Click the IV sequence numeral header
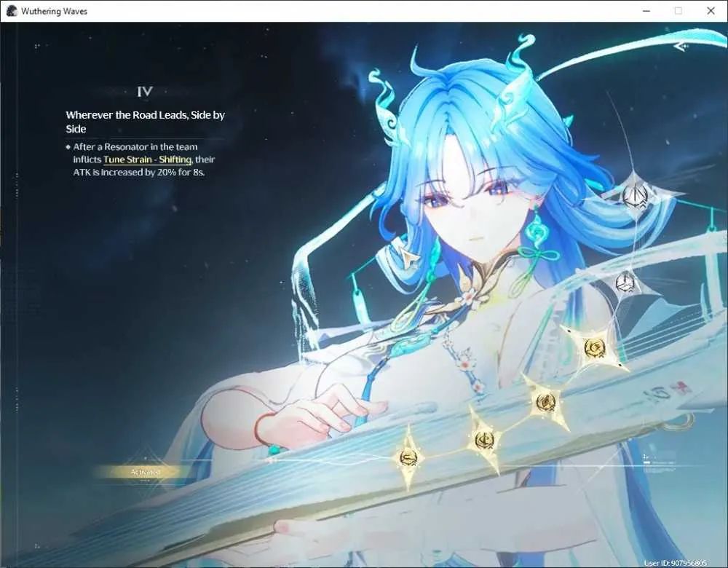The image size is (728, 568). click(x=145, y=92)
